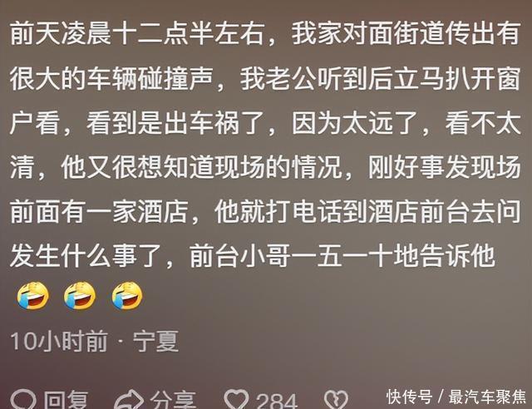Image resolution: width=532 pixels, height=409 pixels.
Task: Tap the broken-heart dislike icon
Action: coord(336,400)
